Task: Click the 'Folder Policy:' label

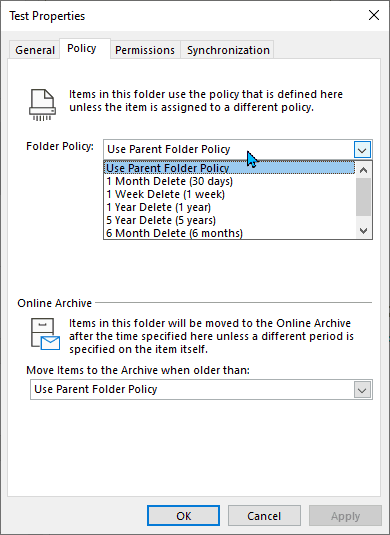Action: [60, 146]
